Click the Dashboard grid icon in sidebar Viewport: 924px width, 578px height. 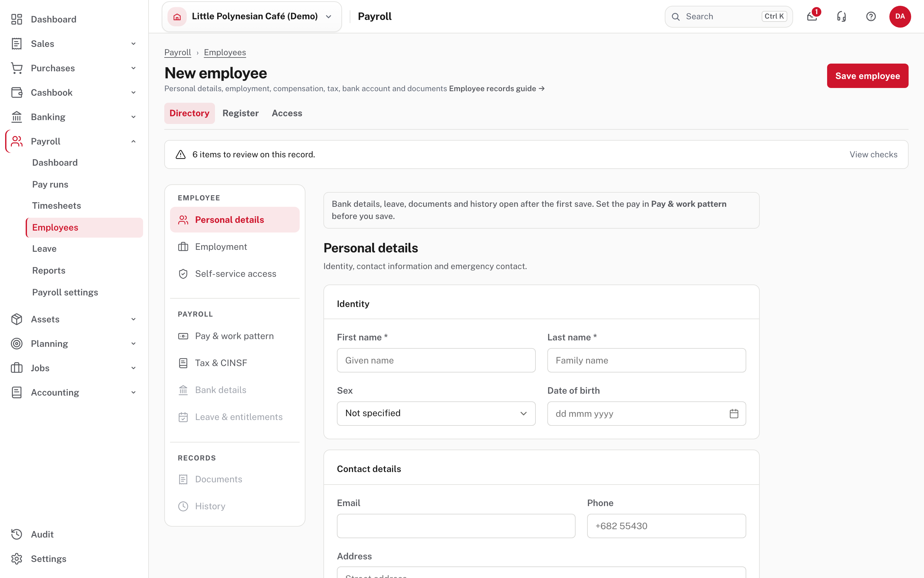16,19
